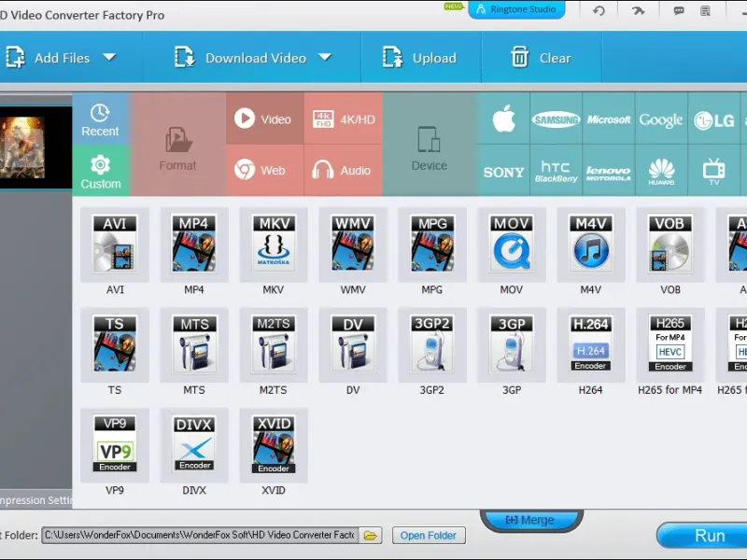Open Google device presets
Viewport: 747px width, 560px height.
[x=661, y=119]
